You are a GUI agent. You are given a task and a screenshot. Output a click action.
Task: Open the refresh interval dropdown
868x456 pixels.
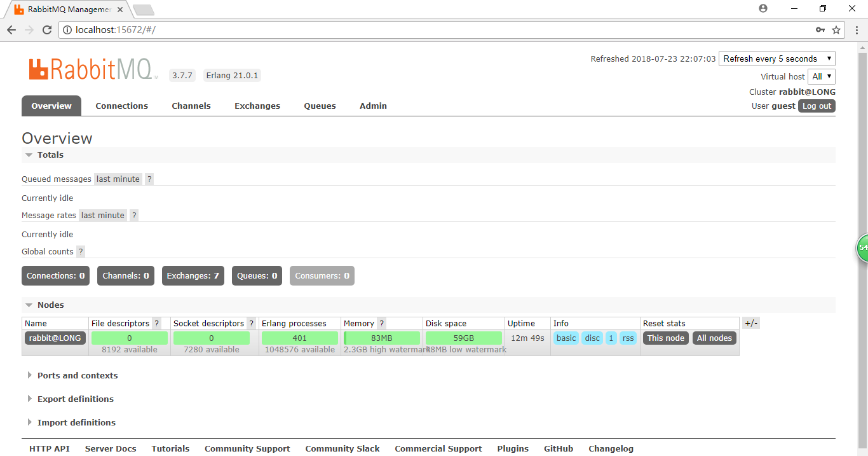click(x=777, y=59)
